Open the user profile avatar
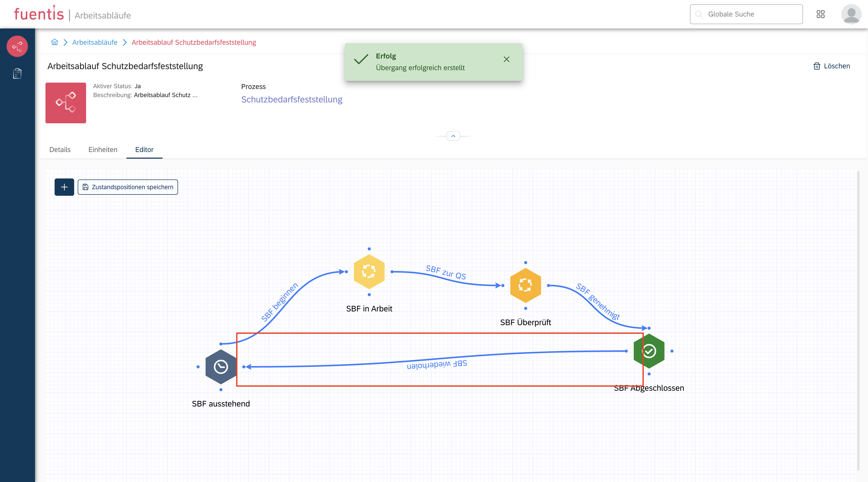This screenshot has height=482, width=868. click(851, 14)
